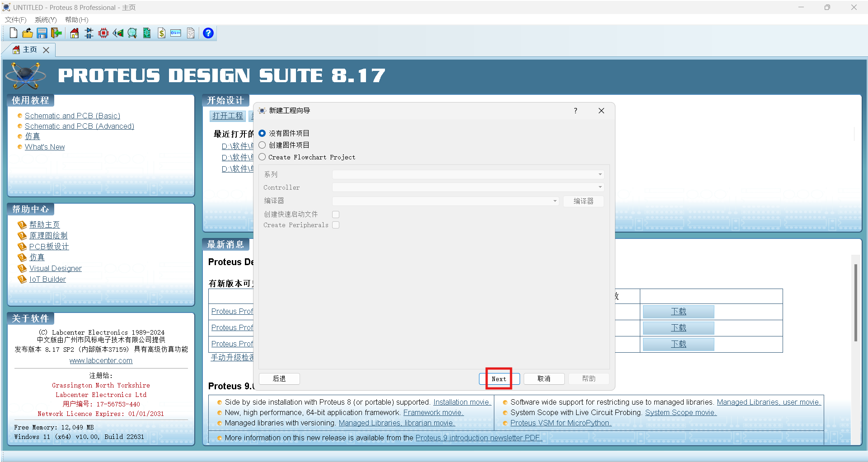
Task: Launch the 3D Visualizer icon
Action: coord(118,33)
